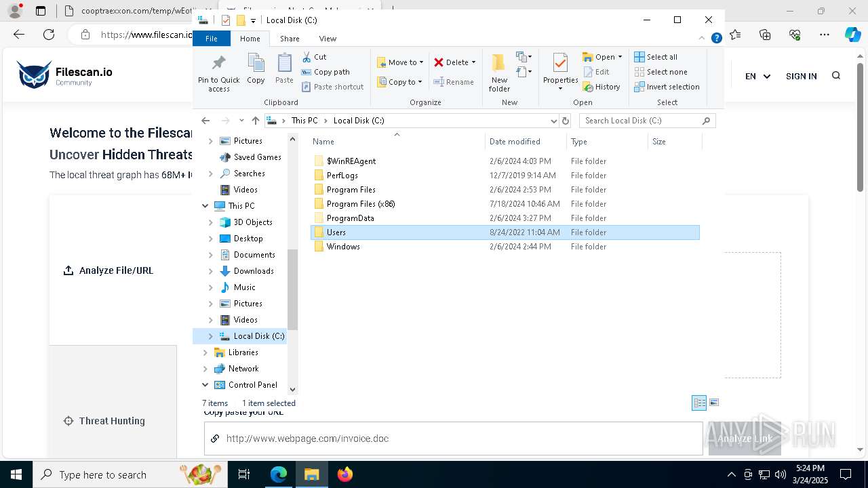This screenshot has height=488, width=868.
Task: Open Task View on taskbar
Action: pyautogui.click(x=244, y=474)
